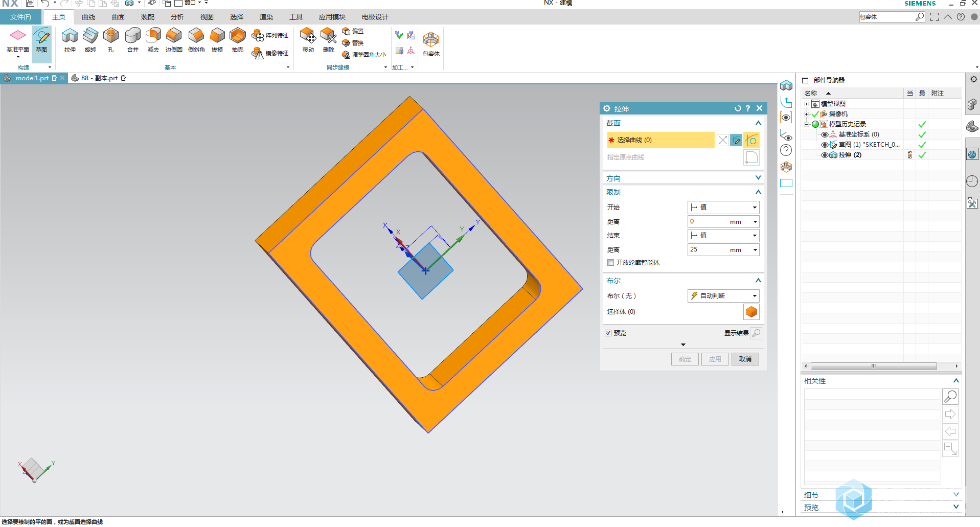Click 调整圆角大小 resize blend tool

(364, 55)
